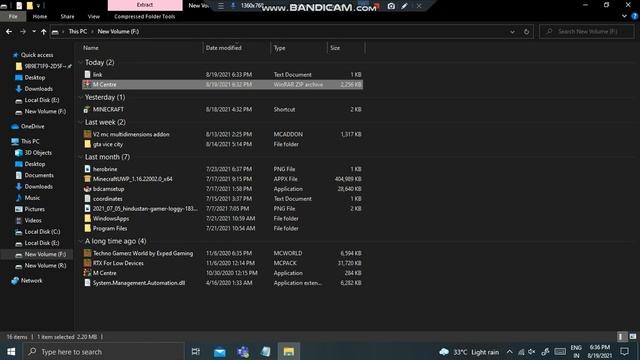Collapse the Last month (7) group
Viewport: 640px width, 360px height.
click(80, 157)
